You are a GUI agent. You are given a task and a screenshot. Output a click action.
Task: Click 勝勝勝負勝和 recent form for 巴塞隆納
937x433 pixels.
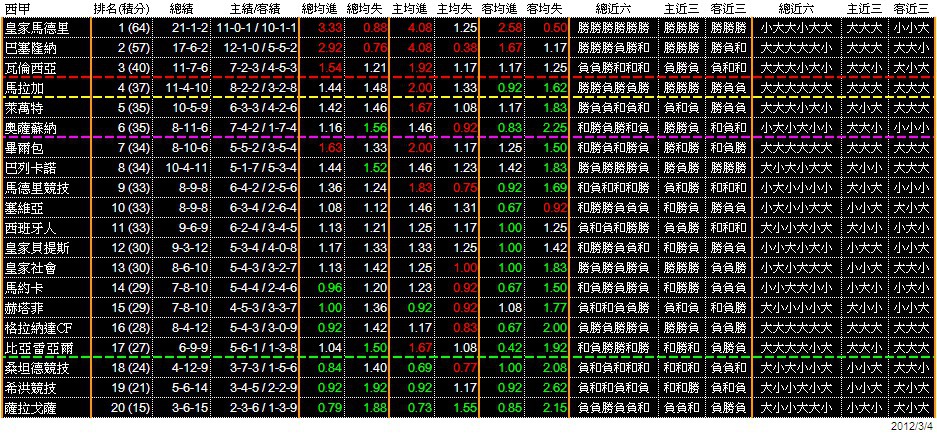[614, 48]
